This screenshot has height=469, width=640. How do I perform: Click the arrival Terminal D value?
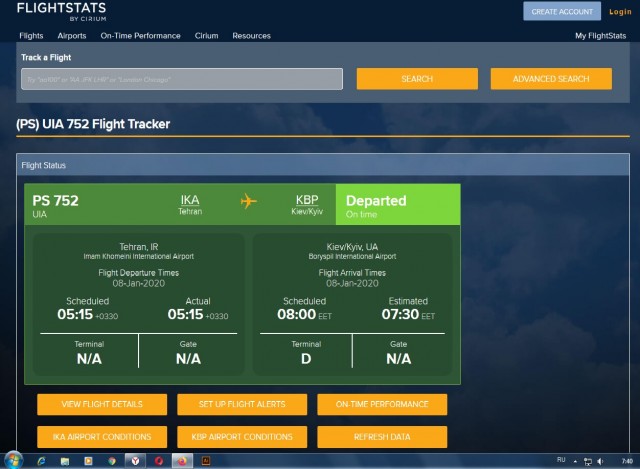tap(306, 359)
